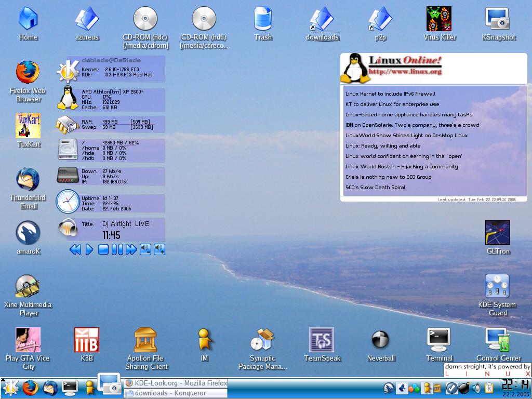532x399 pixels.
Task: Click the pause button in music widget
Action: (117, 250)
